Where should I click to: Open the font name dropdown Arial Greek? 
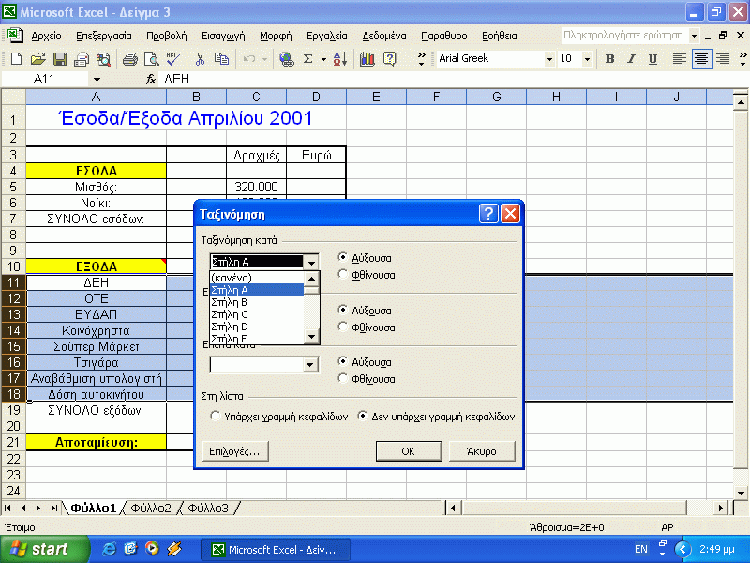[x=549, y=59]
